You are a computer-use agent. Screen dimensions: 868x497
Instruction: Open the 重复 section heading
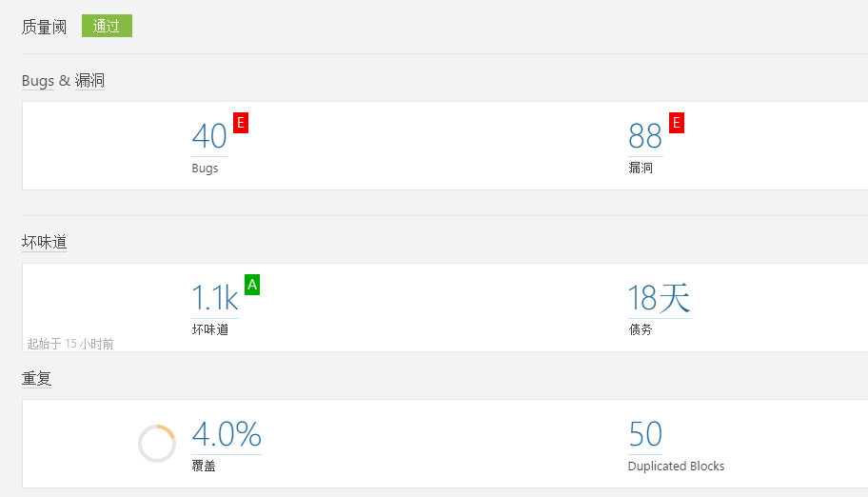[x=36, y=378]
